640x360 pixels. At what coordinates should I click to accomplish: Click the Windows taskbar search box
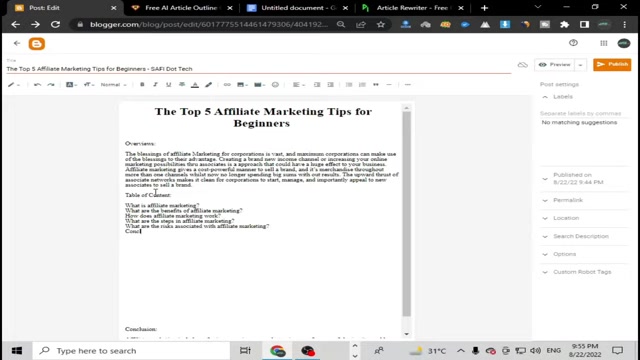131,351
